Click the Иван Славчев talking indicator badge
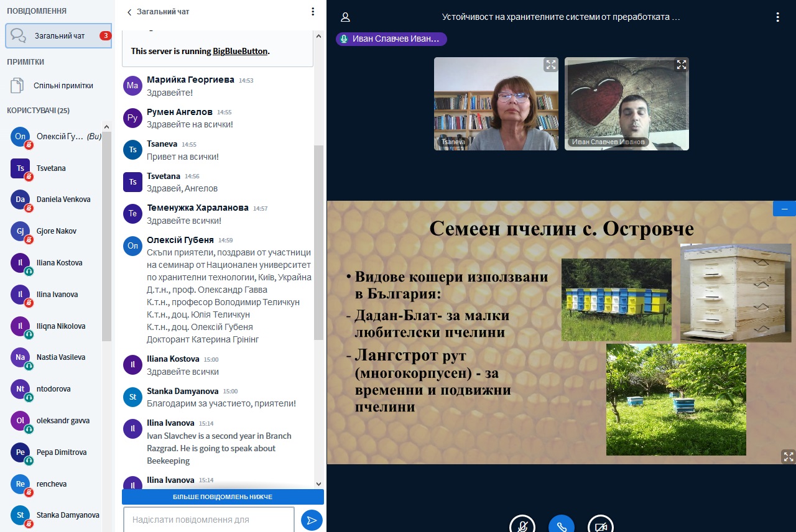 click(x=391, y=39)
